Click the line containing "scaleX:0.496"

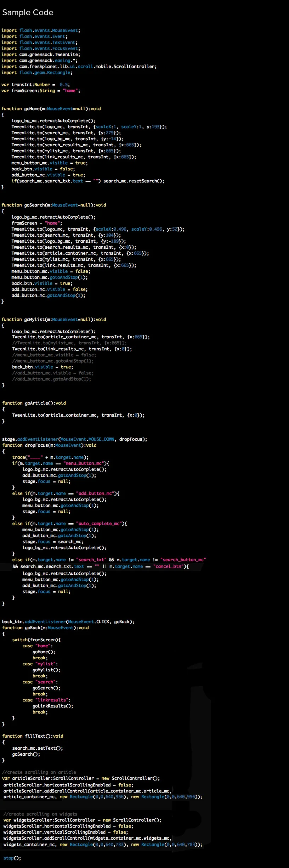coord(98,229)
